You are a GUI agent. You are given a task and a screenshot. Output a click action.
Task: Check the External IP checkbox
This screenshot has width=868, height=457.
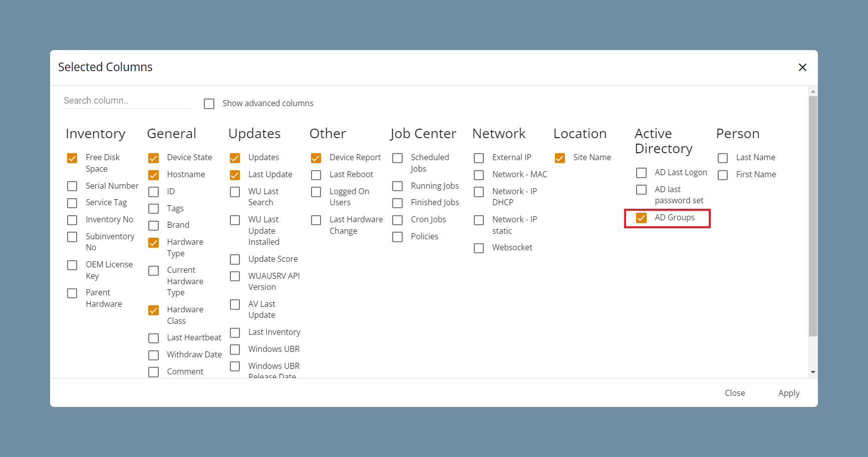coord(479,158)
